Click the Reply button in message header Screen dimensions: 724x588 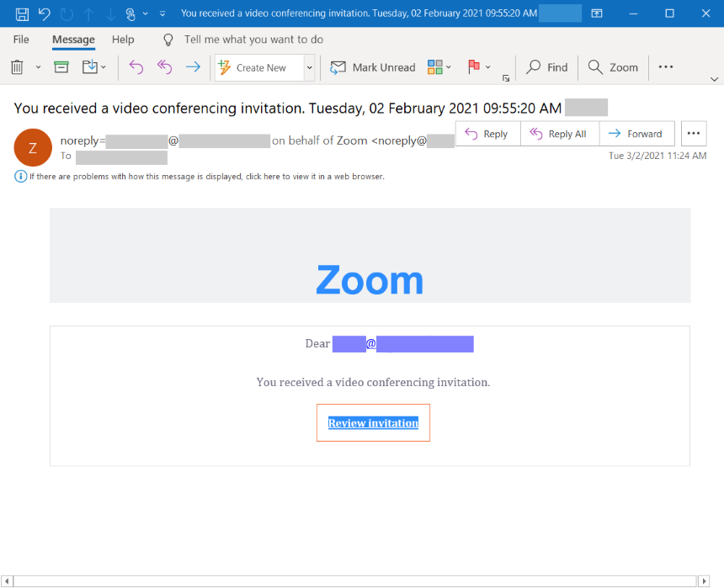(x=487, y=134)
